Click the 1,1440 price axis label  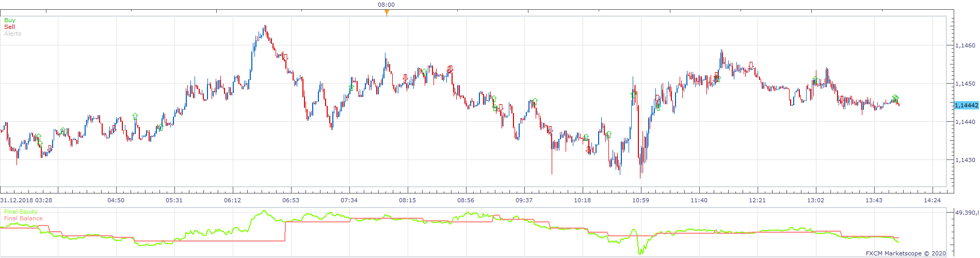965,122
